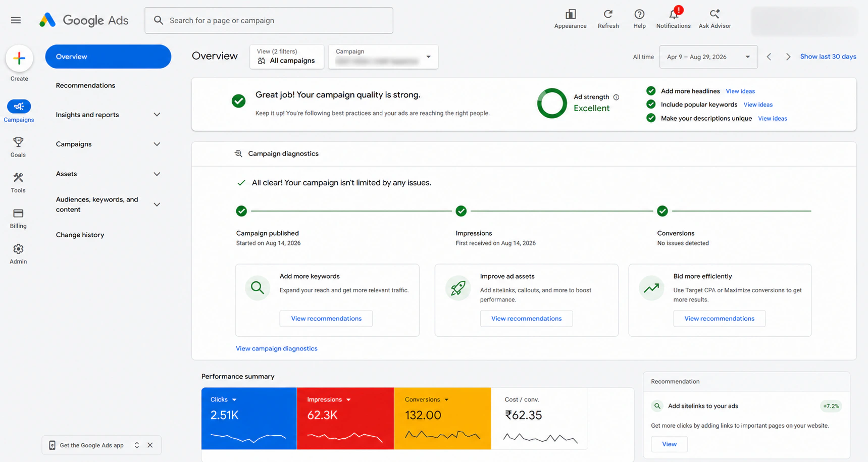
Task: Click the Ad strength Excellent ring
Action: (552, 103)
